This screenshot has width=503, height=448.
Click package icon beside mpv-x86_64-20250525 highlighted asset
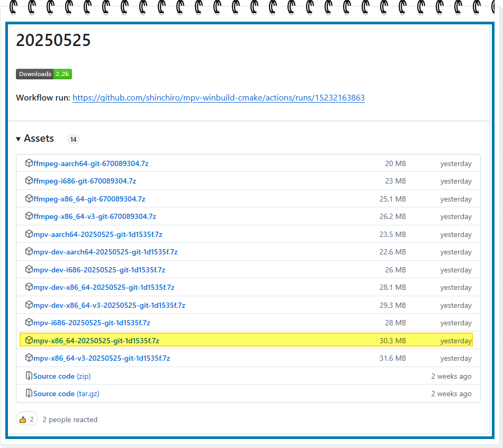(29, 340)
